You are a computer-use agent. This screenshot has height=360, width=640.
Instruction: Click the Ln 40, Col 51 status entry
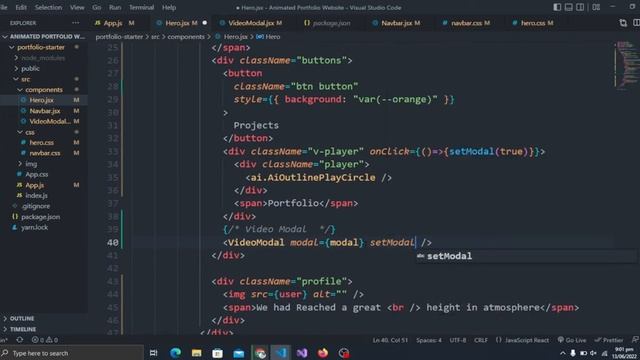(390, 340)
